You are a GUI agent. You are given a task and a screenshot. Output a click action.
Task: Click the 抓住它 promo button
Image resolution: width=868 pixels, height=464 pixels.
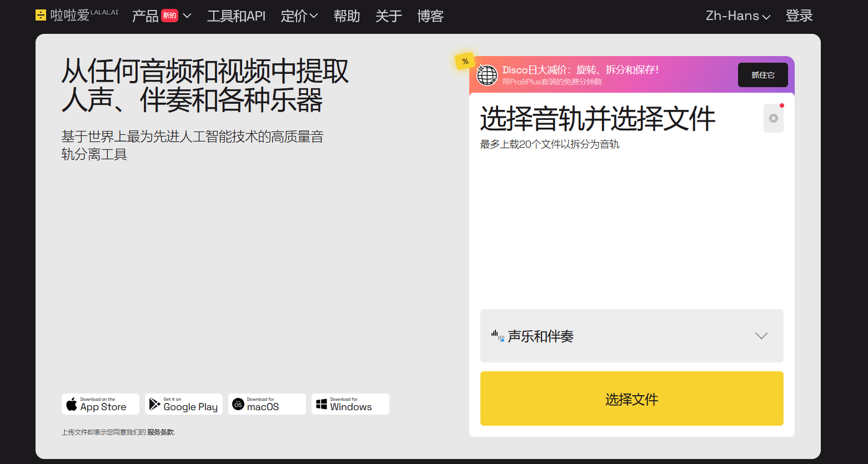click(762, 75)
